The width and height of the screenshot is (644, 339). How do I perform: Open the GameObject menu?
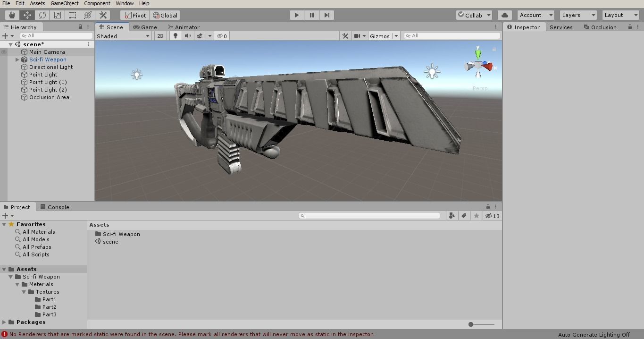[65, 3]
